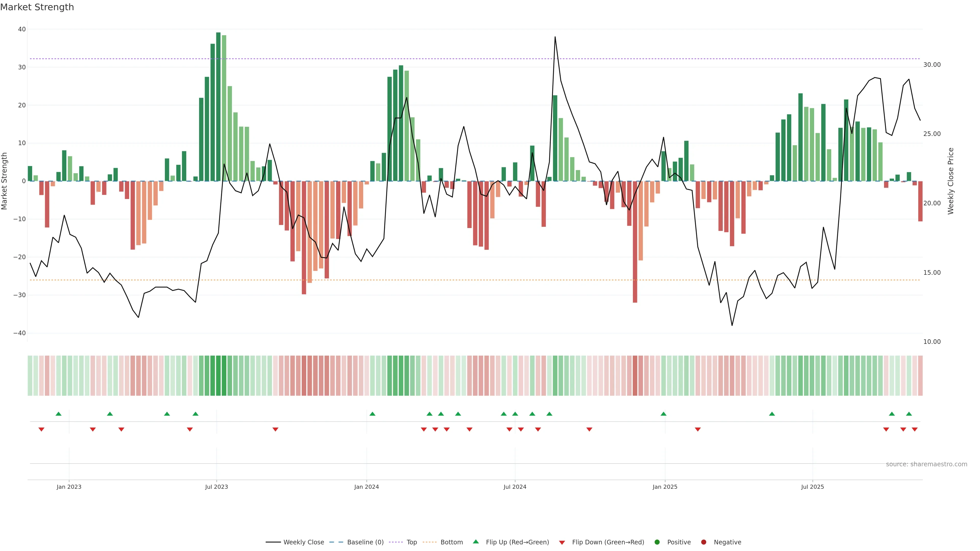Click the leftmost red Flip Down triangle marker

tap(41, 429)
